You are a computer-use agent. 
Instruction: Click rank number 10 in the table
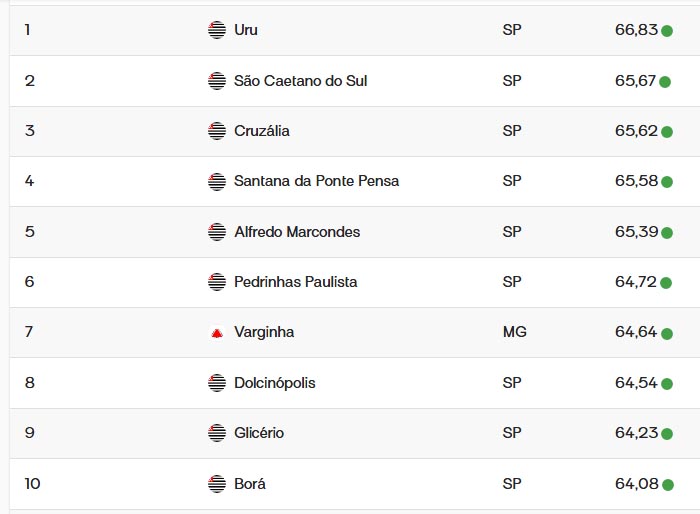coord(33,484)
